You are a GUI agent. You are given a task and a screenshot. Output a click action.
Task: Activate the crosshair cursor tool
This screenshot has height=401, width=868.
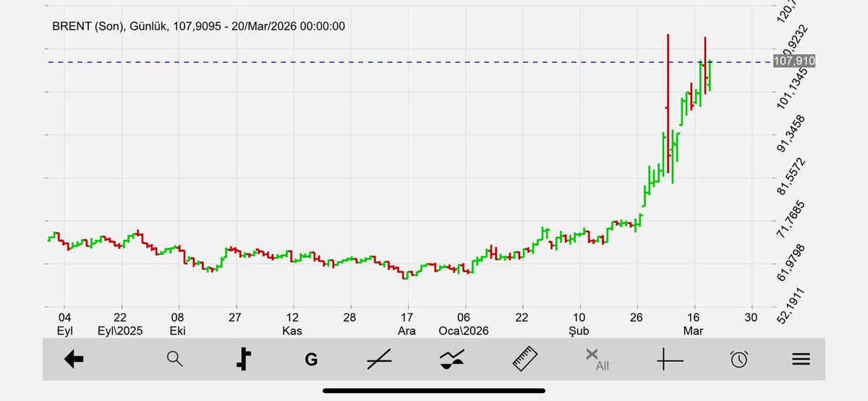point(670,360)
